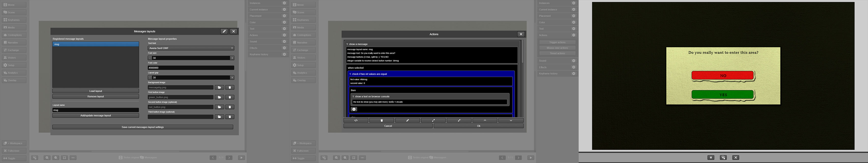Click Save current messages layout settings
Screen dimensions: 868x163
[142, 127]
